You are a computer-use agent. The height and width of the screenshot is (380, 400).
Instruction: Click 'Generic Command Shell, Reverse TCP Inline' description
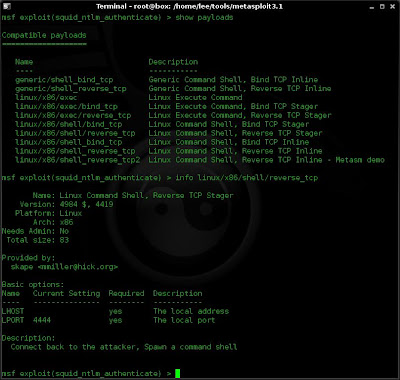click(x=240, y=89)
